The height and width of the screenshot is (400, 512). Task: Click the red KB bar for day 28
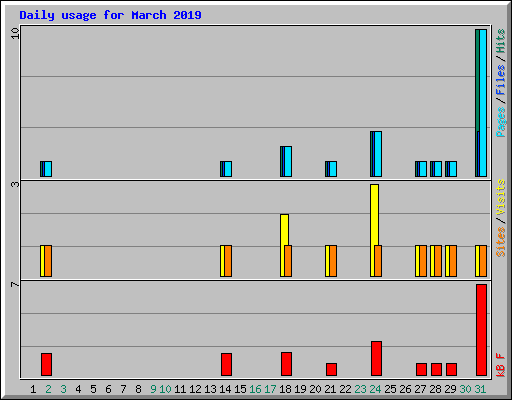click(436, 369)
